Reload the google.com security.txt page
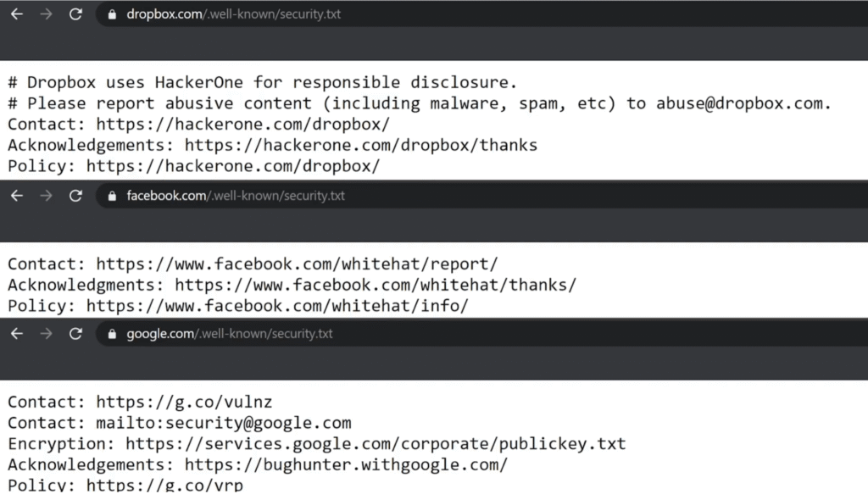 tap(75, 333)
